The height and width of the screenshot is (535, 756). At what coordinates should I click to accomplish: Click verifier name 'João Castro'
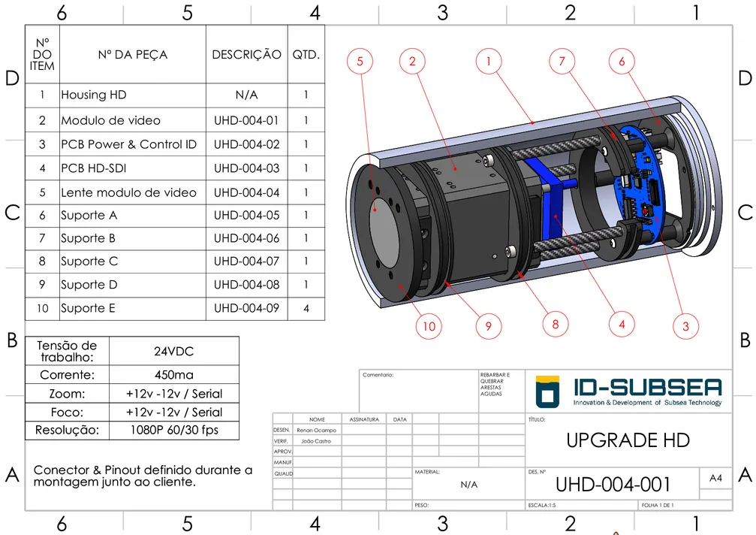[x=316, y=441]
